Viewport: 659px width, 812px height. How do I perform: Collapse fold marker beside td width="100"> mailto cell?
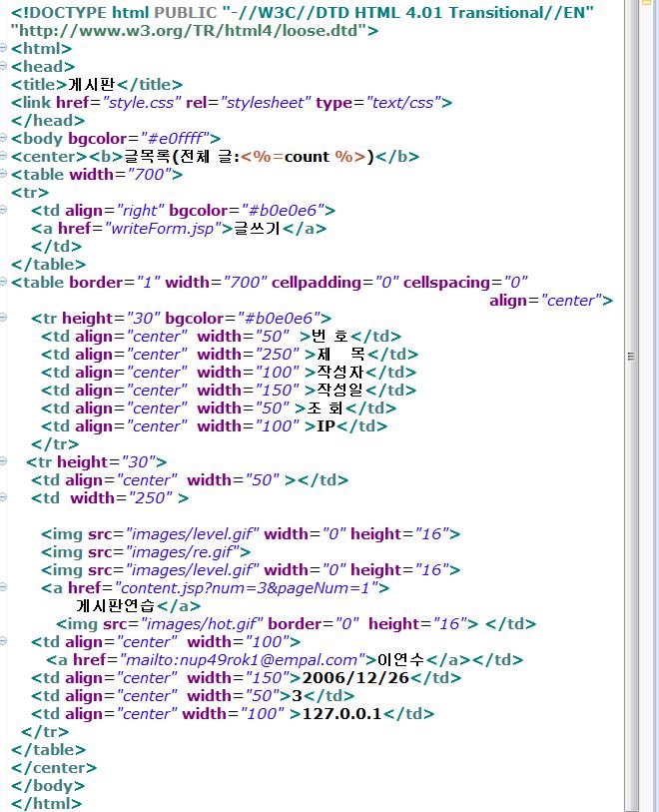pyautogui.click(x=3, y=641)
